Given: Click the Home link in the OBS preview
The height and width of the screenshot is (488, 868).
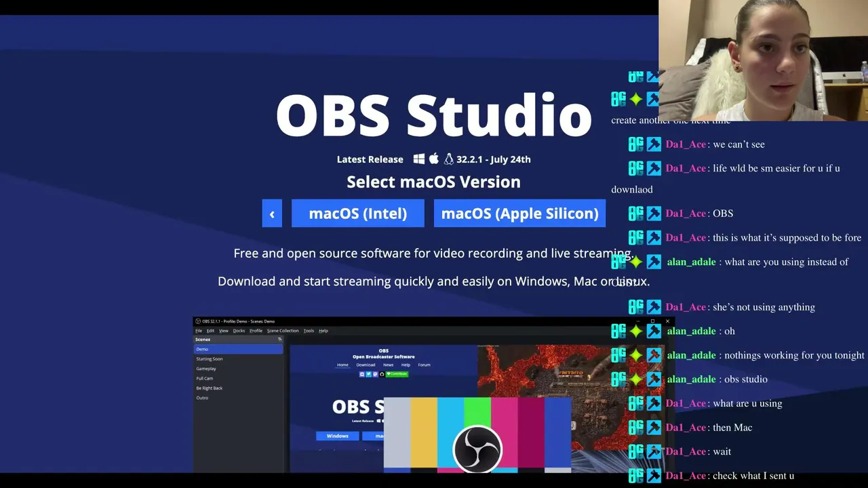Looking at the screenshot, I should pos(342,365).
